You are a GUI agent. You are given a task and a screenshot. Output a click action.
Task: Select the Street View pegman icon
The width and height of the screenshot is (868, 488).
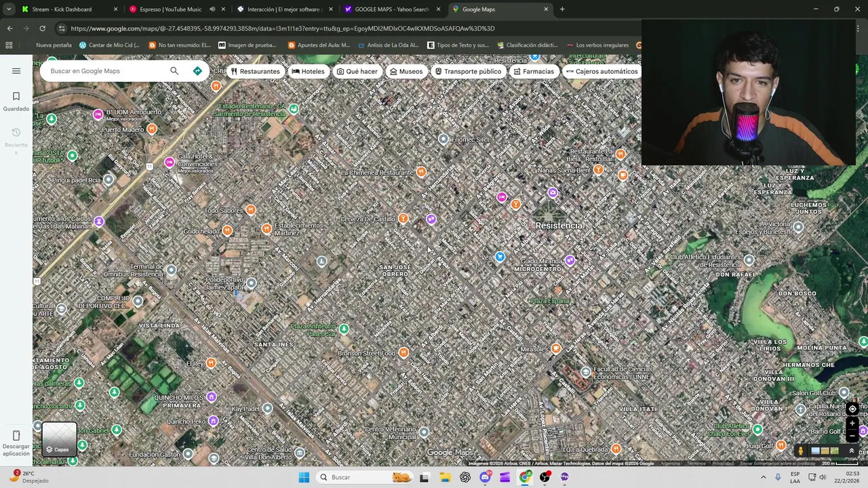(x=801, y=450)
